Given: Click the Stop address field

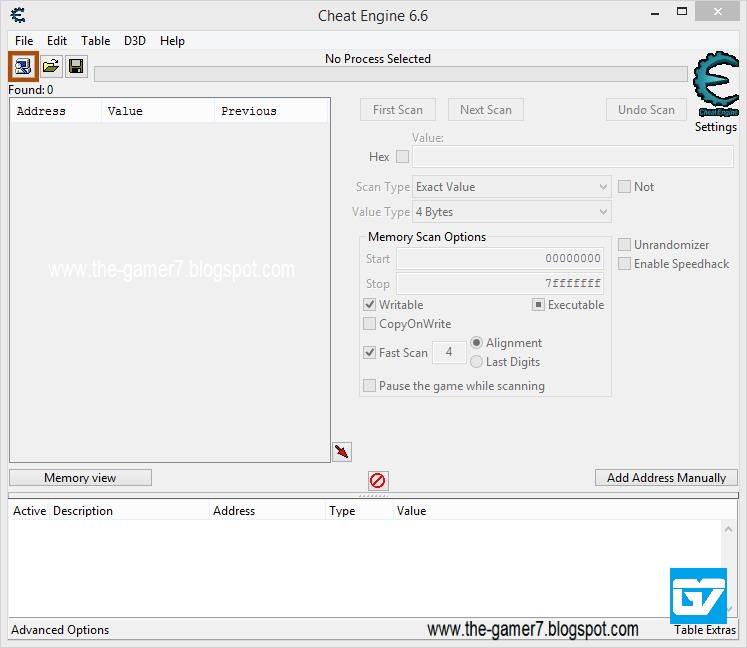Looking at the screenshot, I should tap(500, 283).
